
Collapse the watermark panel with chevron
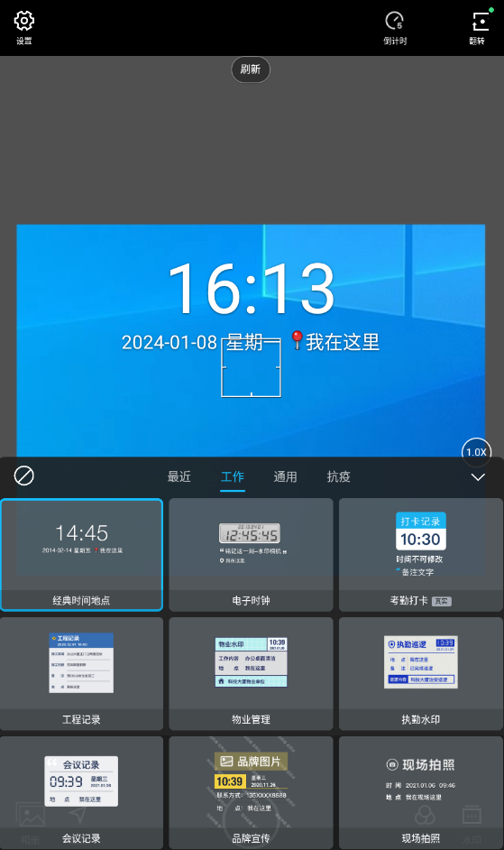click(478, 477)
